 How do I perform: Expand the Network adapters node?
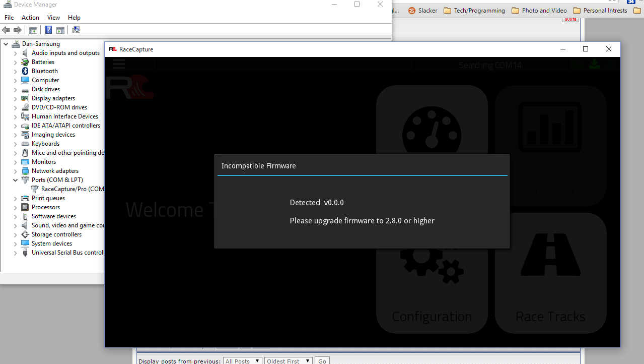coord(16,171)
